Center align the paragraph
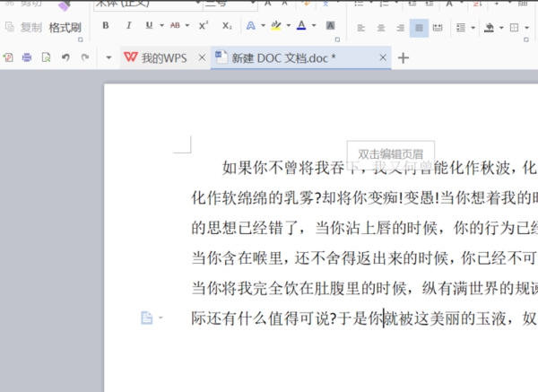538x392 pixels. (381, 28)
